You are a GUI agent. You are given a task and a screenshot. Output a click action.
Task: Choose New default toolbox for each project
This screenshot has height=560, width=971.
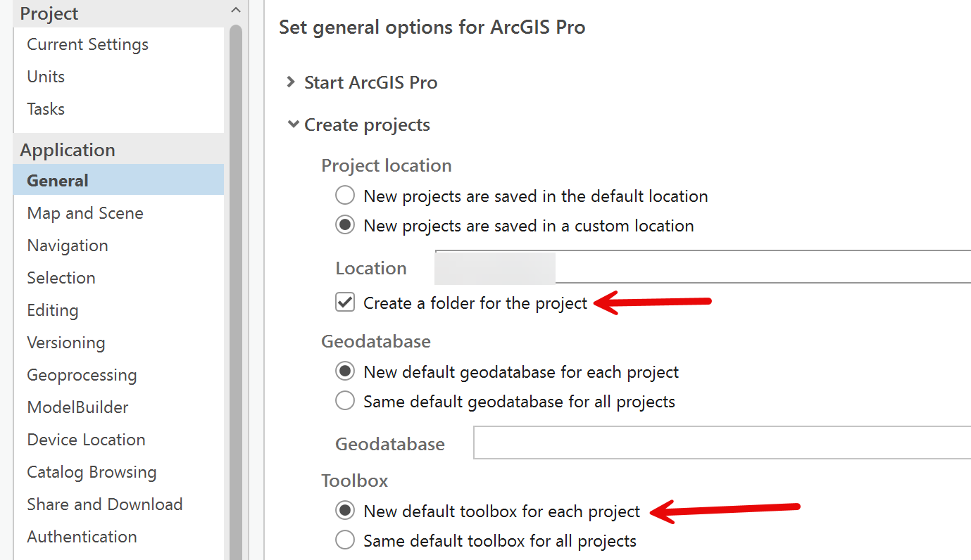(344, 511)
